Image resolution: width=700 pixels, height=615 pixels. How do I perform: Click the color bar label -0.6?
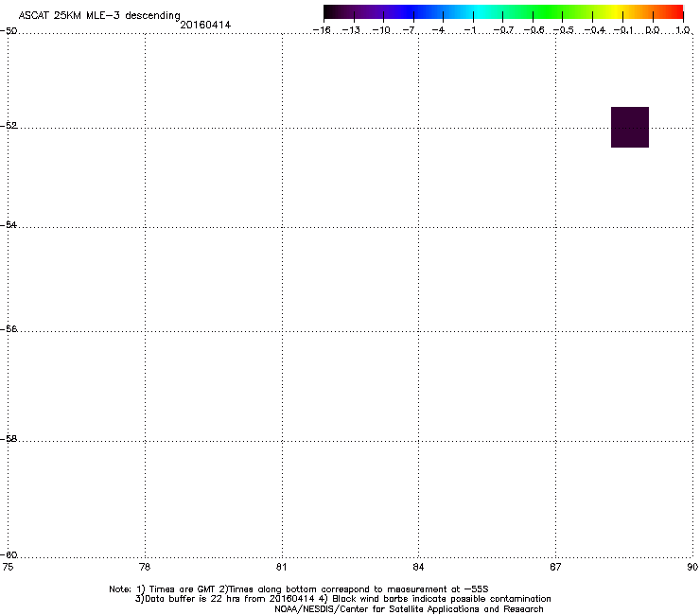(x=534, y=30)
